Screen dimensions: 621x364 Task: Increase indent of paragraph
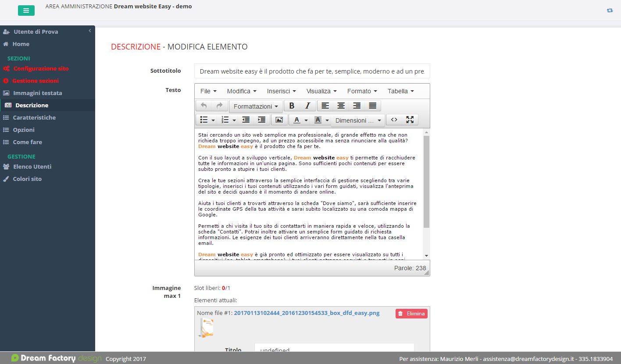[262, 120]
